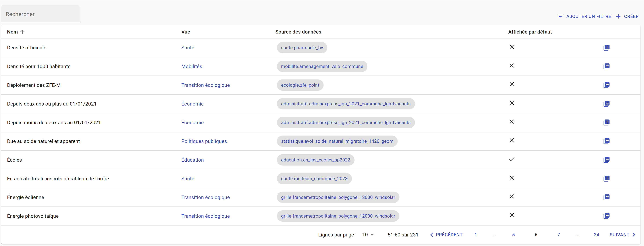644x246 pixels.
Task: Open lgmtvacants source chip in Depuis deux ans row
Action: click(346, 104)
